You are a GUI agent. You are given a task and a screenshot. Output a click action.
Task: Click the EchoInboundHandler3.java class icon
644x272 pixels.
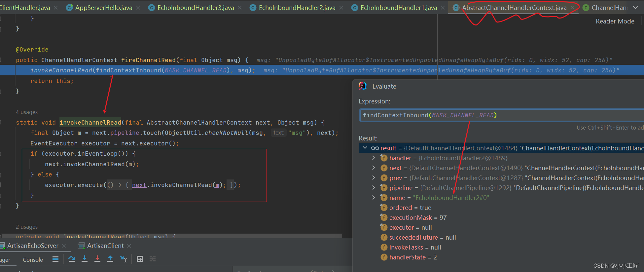pyautogui.click(x=152, y=8)
